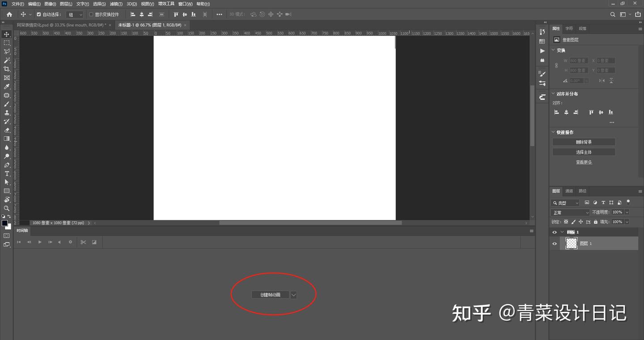Select the Move tool
Viewport: 644px width, 340px height.
tap(6, 34)
